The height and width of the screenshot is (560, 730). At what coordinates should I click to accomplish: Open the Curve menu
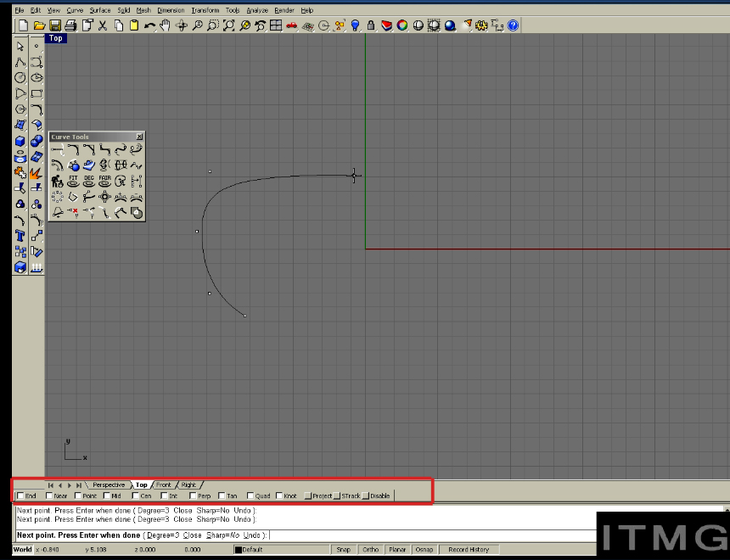click(75, 10)
